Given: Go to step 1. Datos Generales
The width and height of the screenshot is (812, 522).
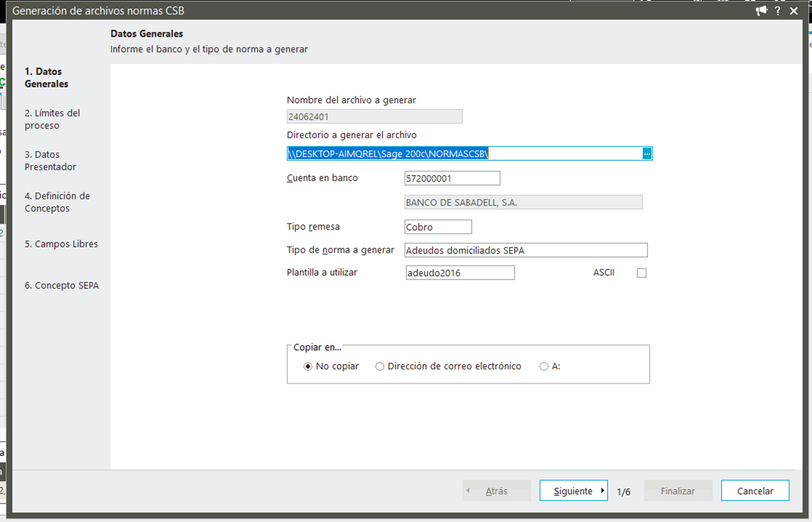Looking at the screenshot, I should click(46, 78).
